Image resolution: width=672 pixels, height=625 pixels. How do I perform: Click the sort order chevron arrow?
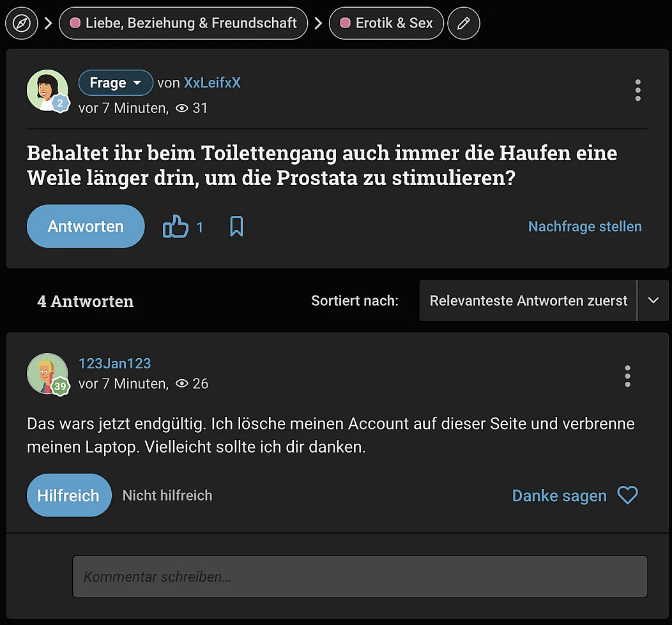653,301
